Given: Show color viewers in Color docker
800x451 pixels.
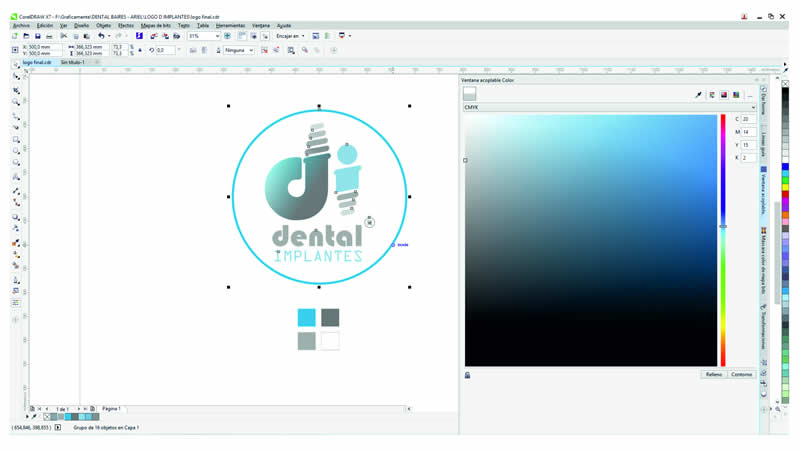Looking at the screenshot, I should 724,95.
